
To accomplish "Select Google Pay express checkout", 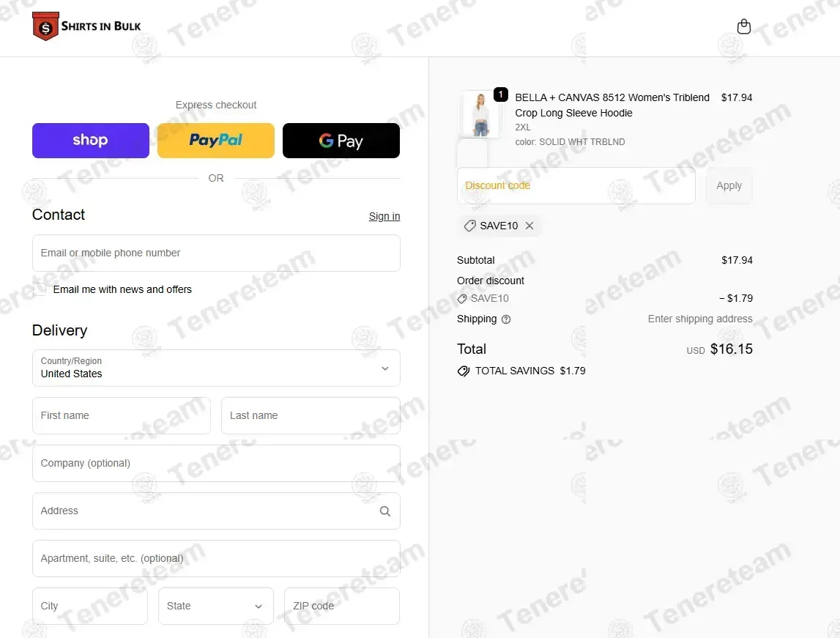I will pyautogui.click(x=341, y=141).
